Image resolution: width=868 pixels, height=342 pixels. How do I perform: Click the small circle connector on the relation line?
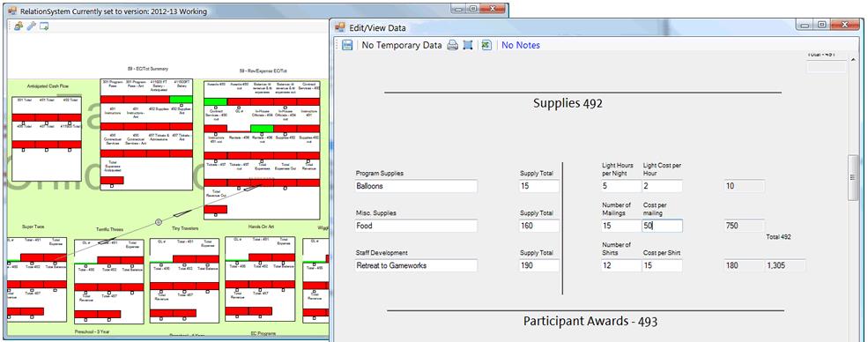coord(159,222)
